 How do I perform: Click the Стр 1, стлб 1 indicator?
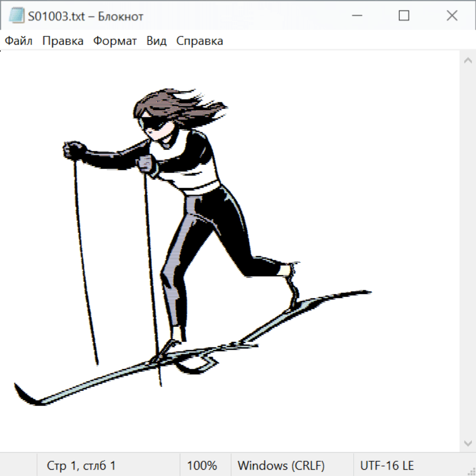pos(81,466)
